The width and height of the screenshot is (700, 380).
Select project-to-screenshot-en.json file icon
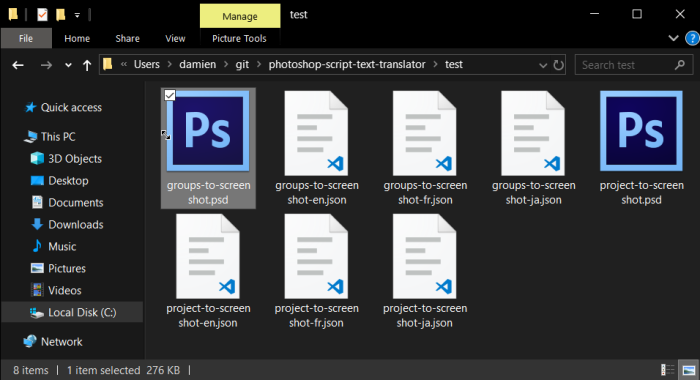tap(208, 256)
